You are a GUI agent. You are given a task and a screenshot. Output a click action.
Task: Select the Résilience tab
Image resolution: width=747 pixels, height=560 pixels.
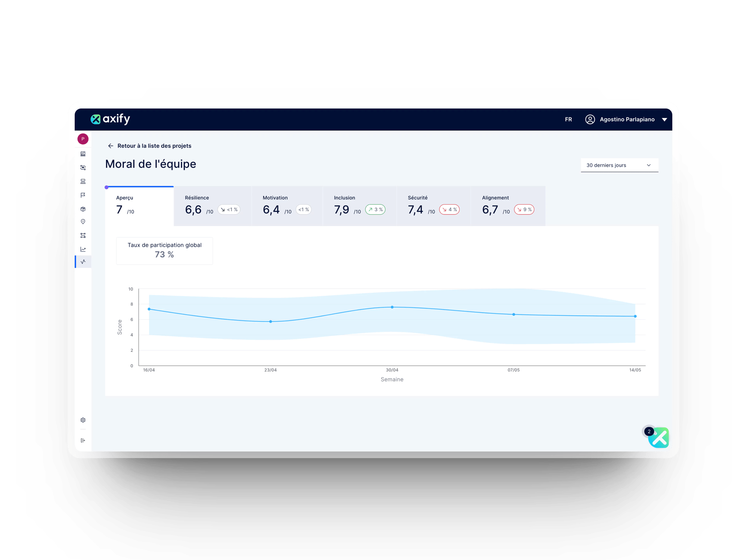[x=212, y=206]
